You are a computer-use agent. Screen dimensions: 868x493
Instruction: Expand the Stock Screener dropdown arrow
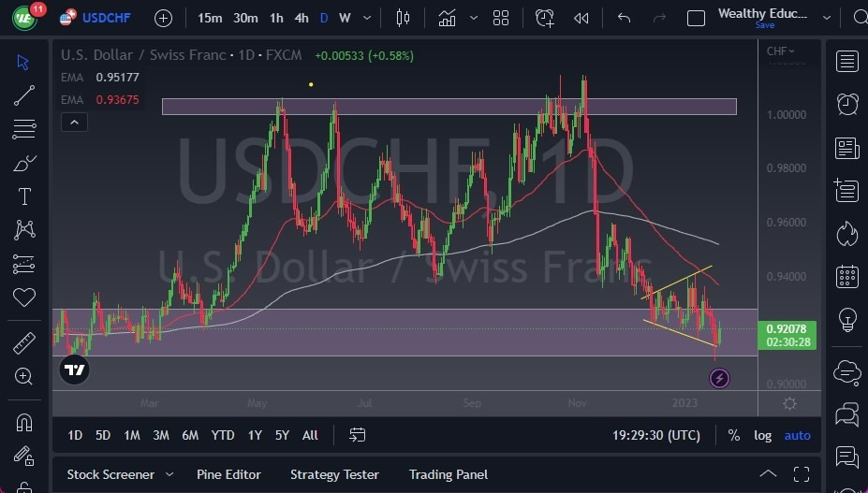pos(169,474)
